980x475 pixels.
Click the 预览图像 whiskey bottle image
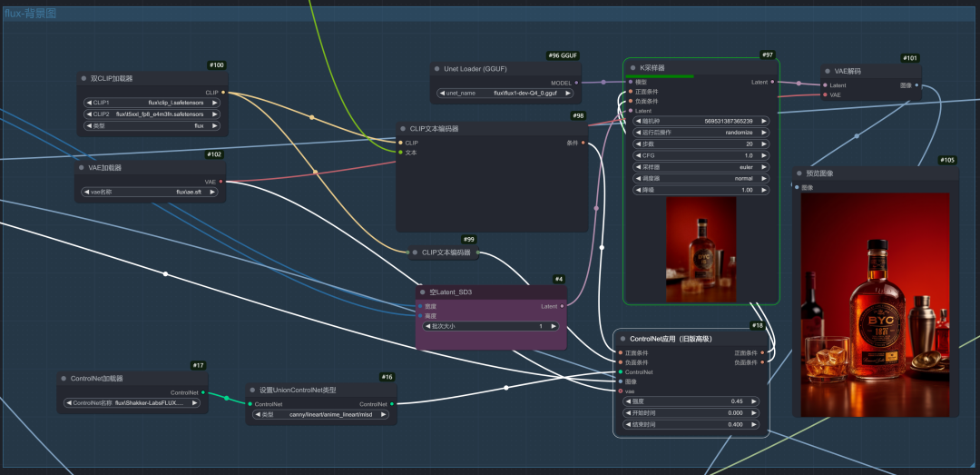[x=875, y=305]
